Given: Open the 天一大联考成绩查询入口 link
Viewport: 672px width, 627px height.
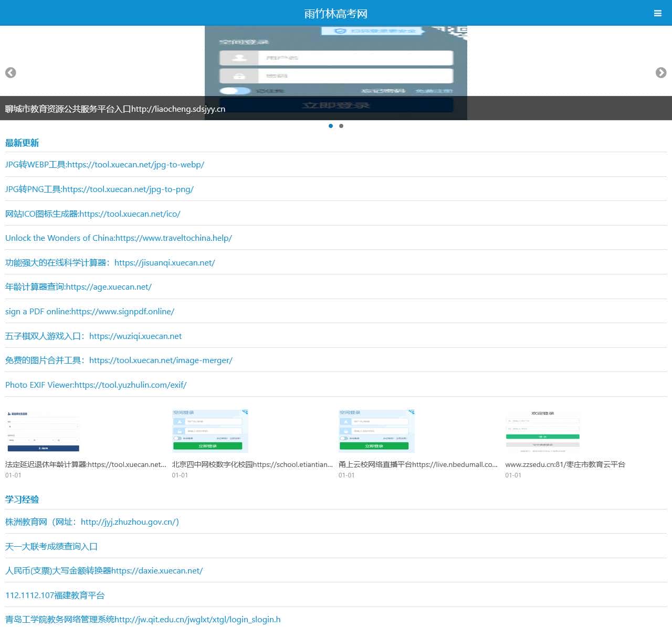Looking at the screenshot, I should point(51,547).
